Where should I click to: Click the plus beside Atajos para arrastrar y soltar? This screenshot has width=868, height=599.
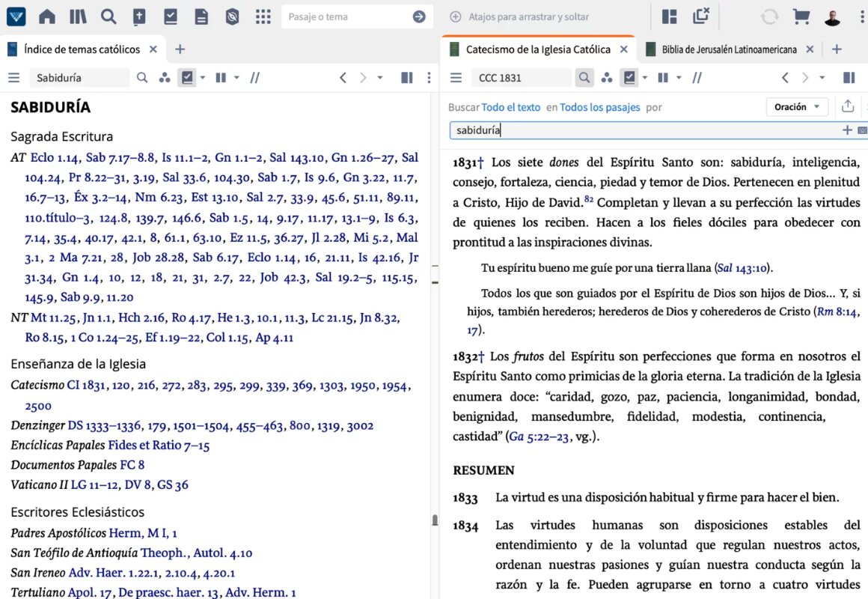456,16
